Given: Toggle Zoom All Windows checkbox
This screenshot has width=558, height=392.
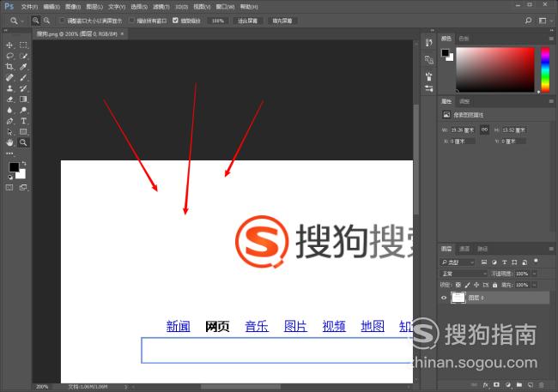Looking at the screenshot, I should coord(131,21).
